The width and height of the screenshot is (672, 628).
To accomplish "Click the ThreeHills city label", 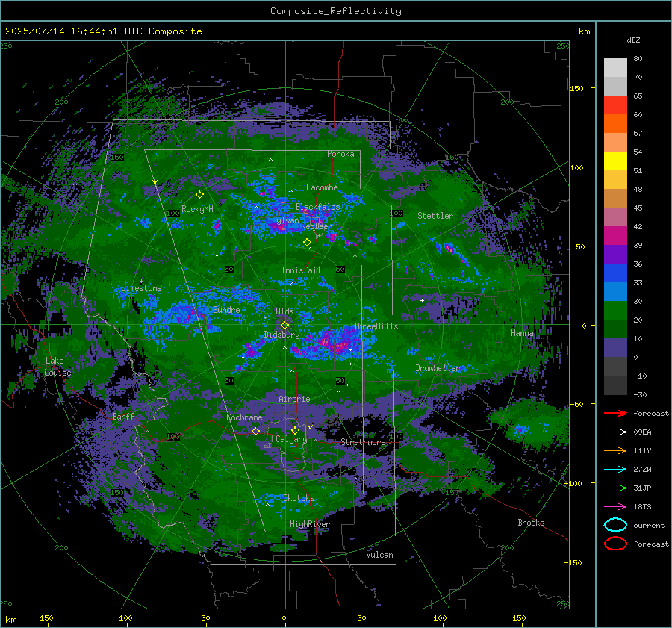I will 376,326.
